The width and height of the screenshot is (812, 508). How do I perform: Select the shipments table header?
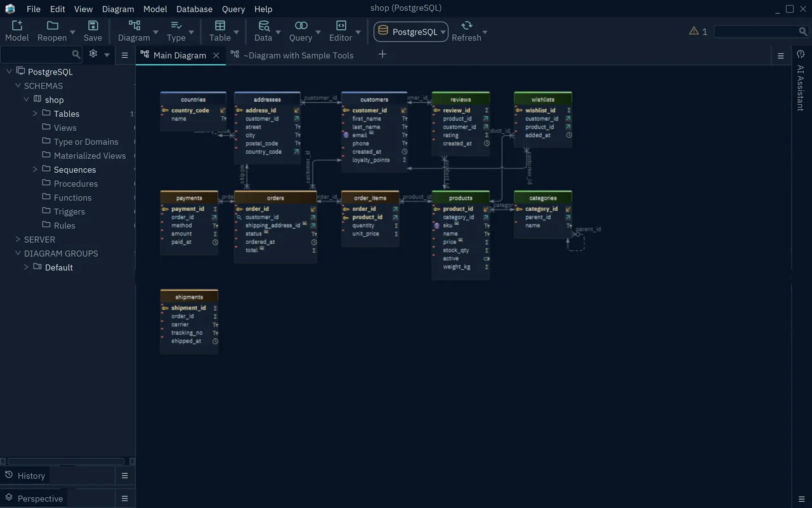tap(189, 297)
